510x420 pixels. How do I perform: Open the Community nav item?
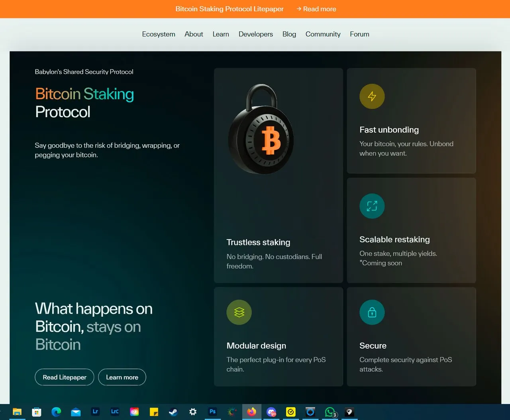click(x=323, y=34)
